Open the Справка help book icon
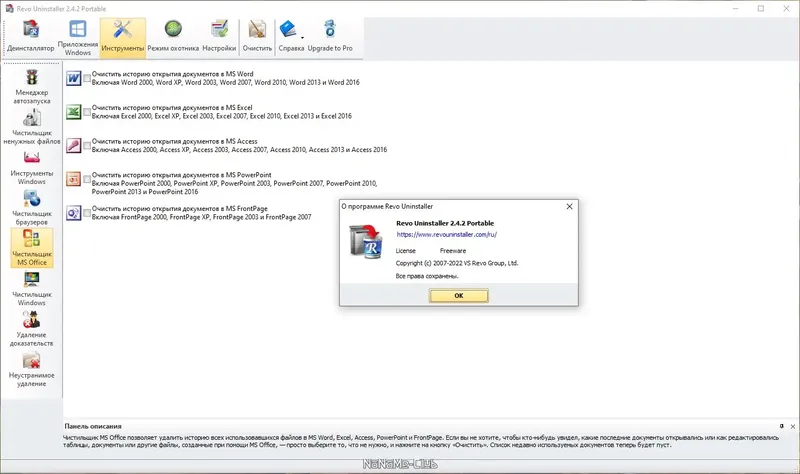 click(x=288, y=29)
